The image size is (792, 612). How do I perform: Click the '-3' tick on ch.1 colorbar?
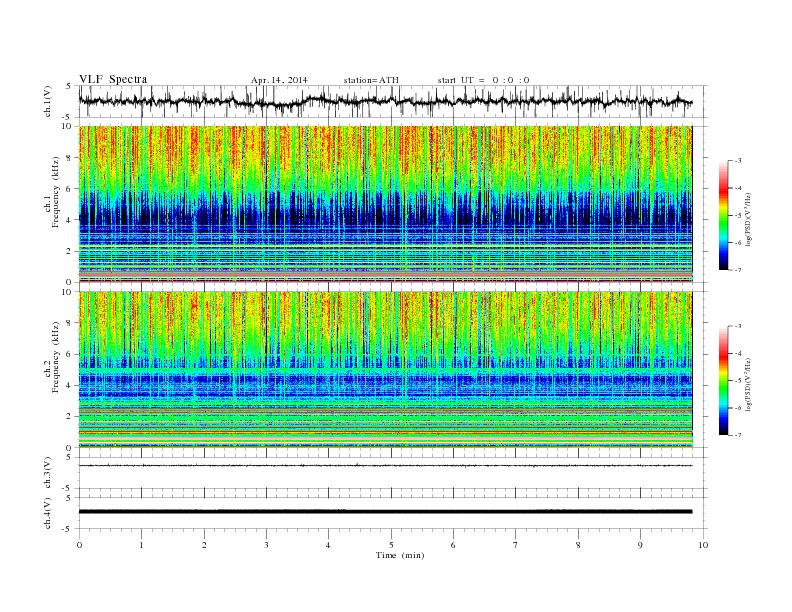click(738, 161)
